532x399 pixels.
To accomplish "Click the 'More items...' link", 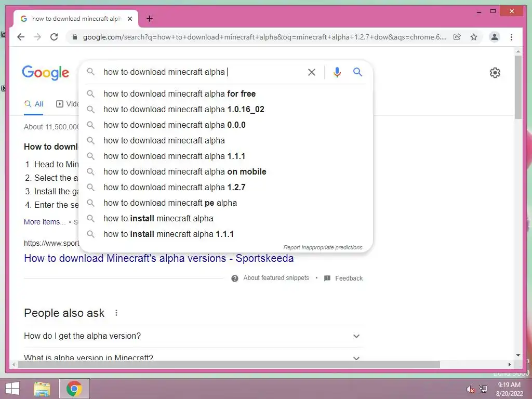I will 45,222.
